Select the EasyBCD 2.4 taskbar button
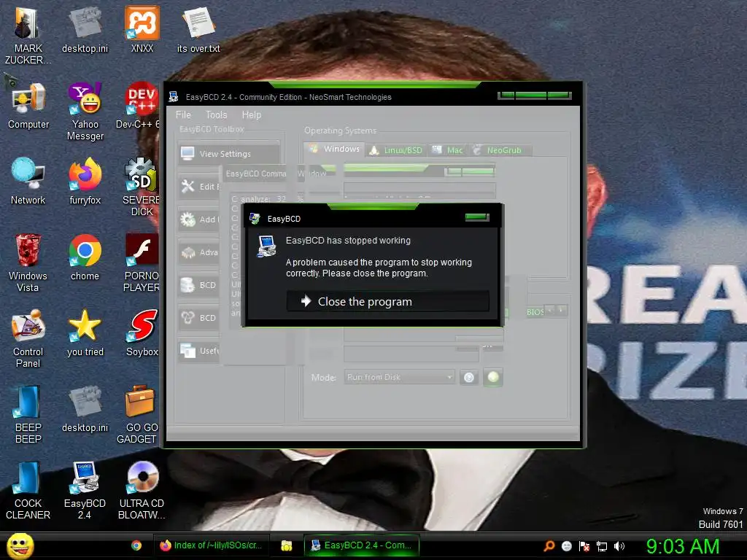Screen dimensions: 747x560 click(x=362, y=545)
